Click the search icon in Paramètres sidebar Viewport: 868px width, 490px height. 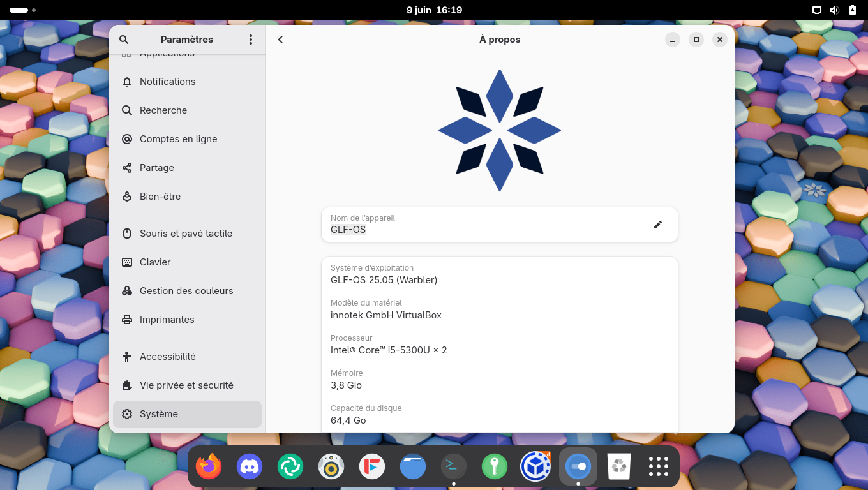pos(124,40)
